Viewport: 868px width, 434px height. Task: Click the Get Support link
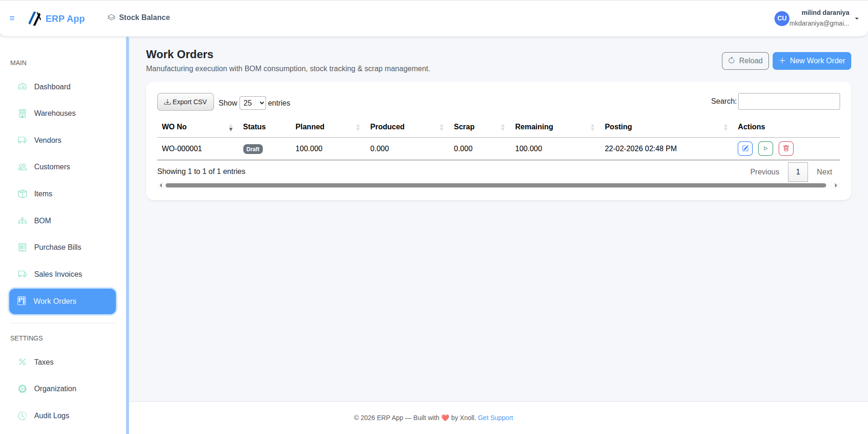coord(495,418)
